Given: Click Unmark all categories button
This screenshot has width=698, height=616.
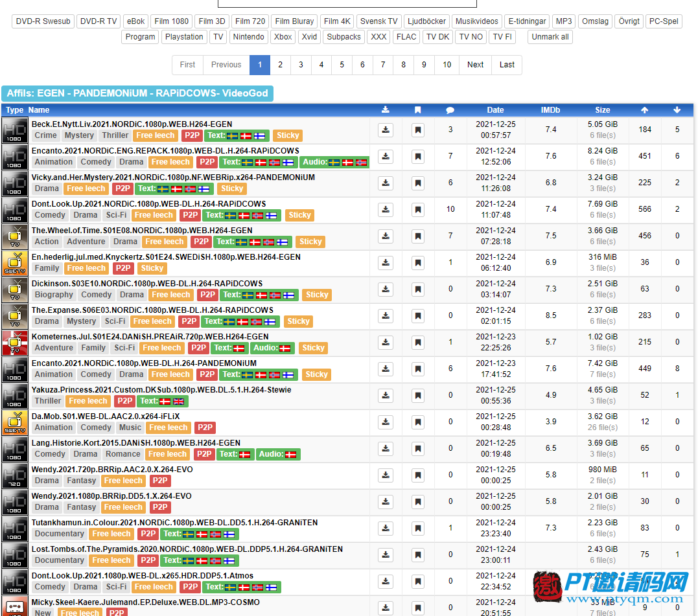Looking at the screenshot, I should [x=550, y=37].
